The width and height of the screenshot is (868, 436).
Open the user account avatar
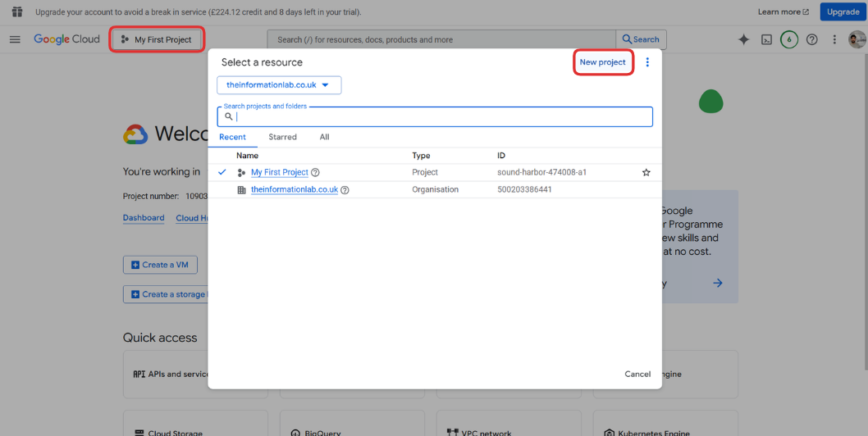tap(857, 39)
